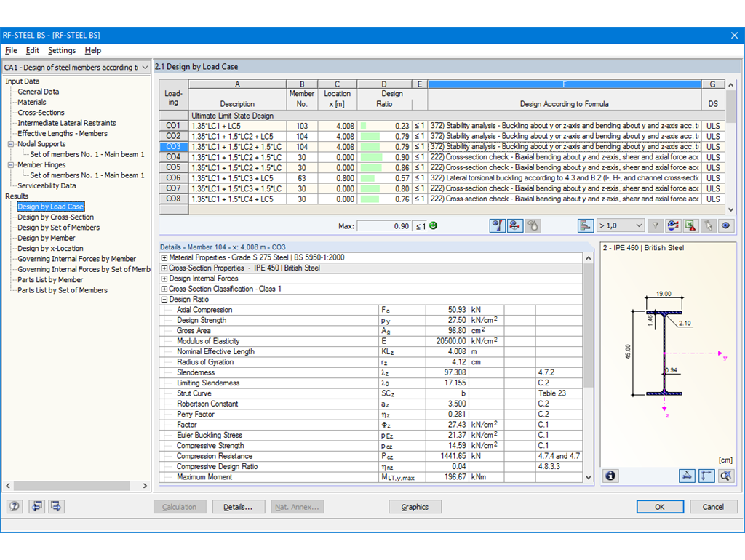Viewport: 745px width, 560px height.
Task: Go to next table arrow icon
Action: pyautogui.click(x=56, y=506)
